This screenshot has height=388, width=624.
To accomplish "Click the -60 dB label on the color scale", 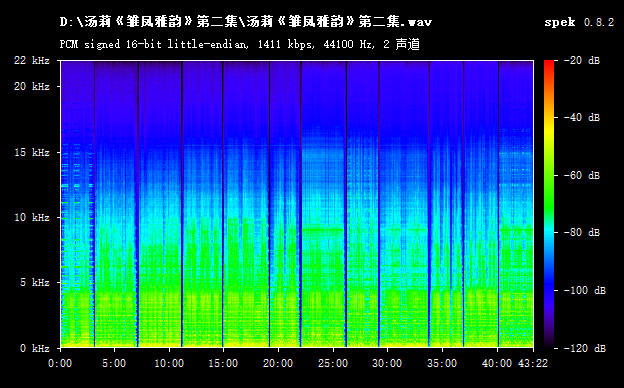I will click(x=583, y=175).
